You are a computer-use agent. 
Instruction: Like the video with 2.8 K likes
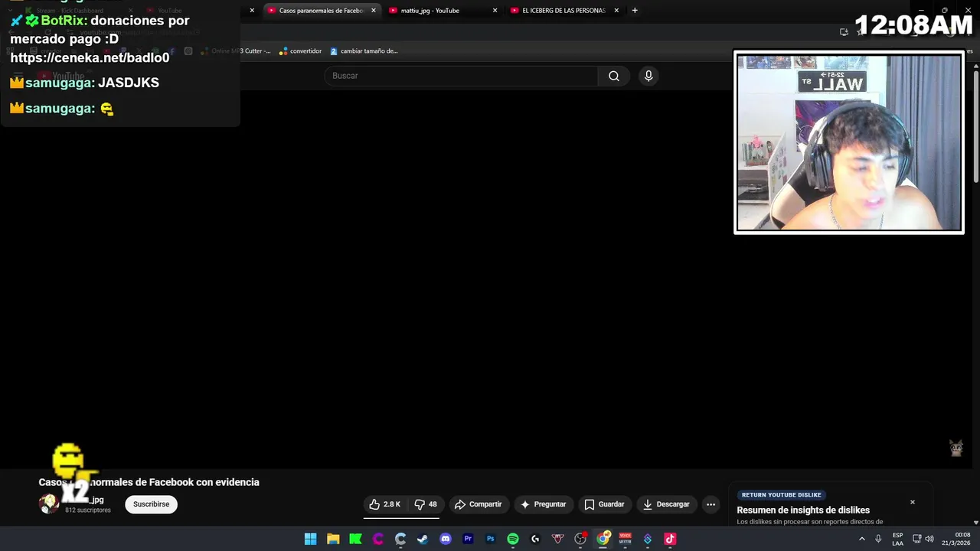pos(385,504)
